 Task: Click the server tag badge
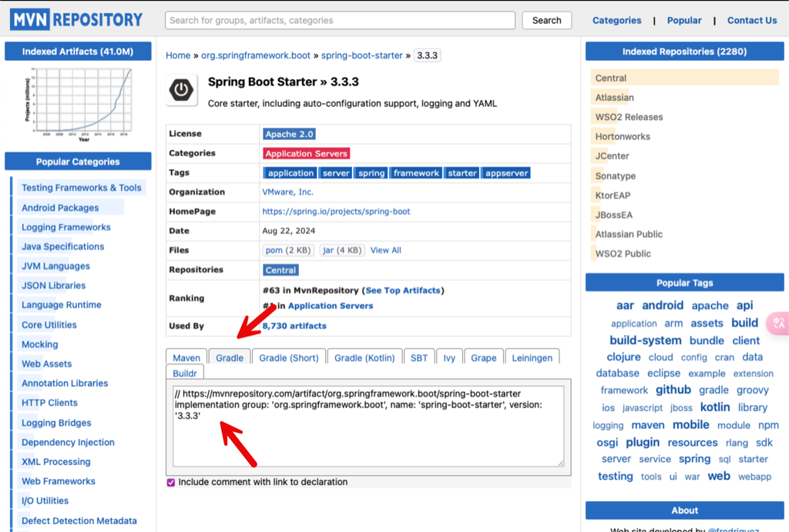point(336,173)
